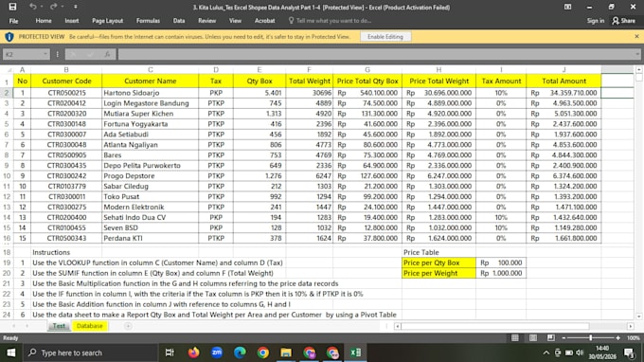Dismiss the Protected View message bar
Viewport: 644px width, 362px height.
pos(636,36)
